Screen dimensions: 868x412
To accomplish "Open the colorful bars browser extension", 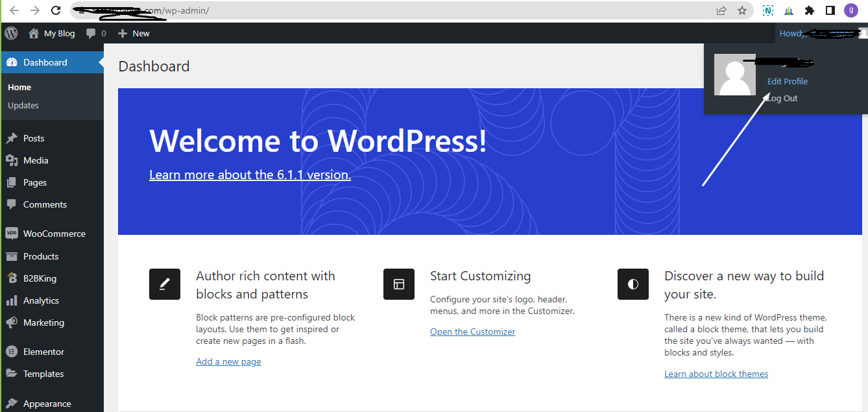I will pyautogui.click(x=788, y=10).
